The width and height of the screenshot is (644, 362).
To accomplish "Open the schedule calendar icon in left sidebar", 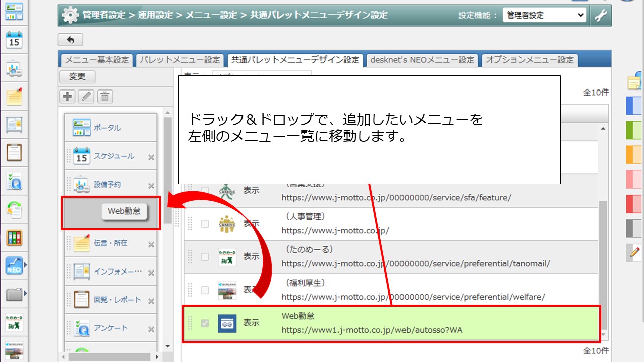I will coord(14,41).
